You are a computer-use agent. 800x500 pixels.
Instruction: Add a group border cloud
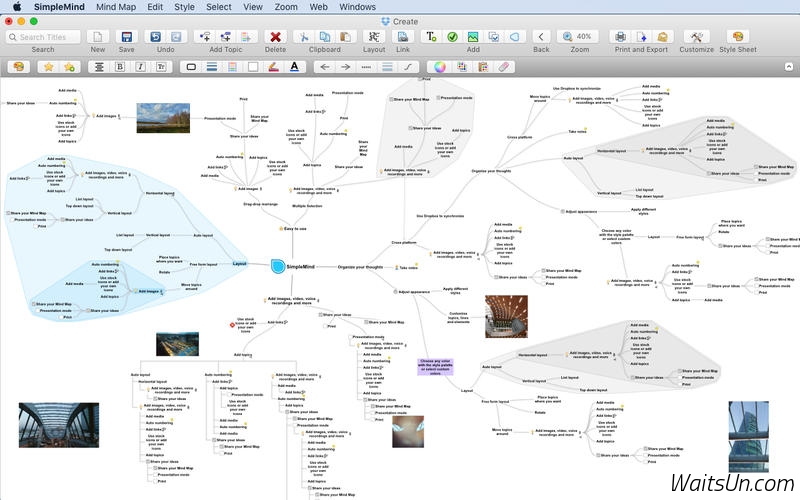[515, 37]
